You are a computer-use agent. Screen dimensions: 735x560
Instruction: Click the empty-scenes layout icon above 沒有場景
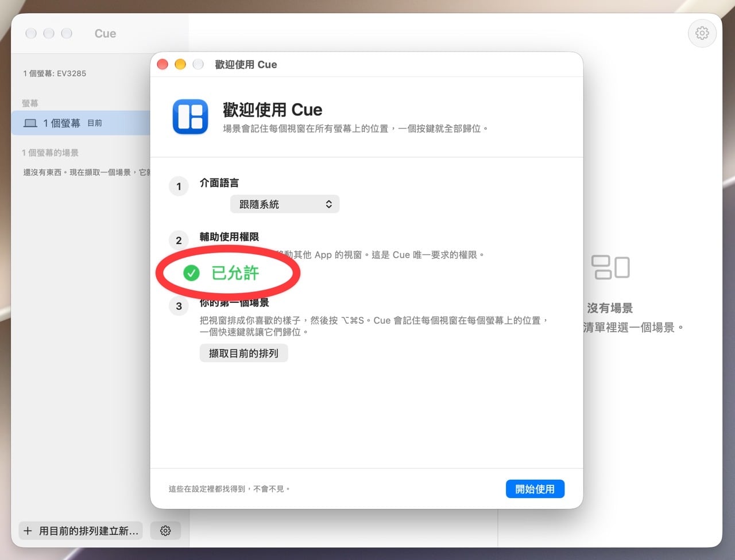(x=610, y=267)
